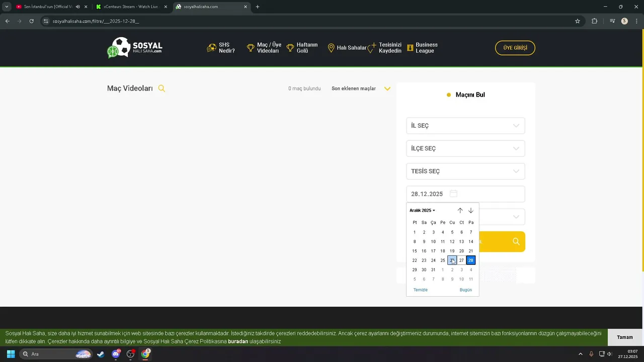Viewport: 644px width, 362px height.
Task: Click the browser back arrow
Action: (x=7, y=21)
